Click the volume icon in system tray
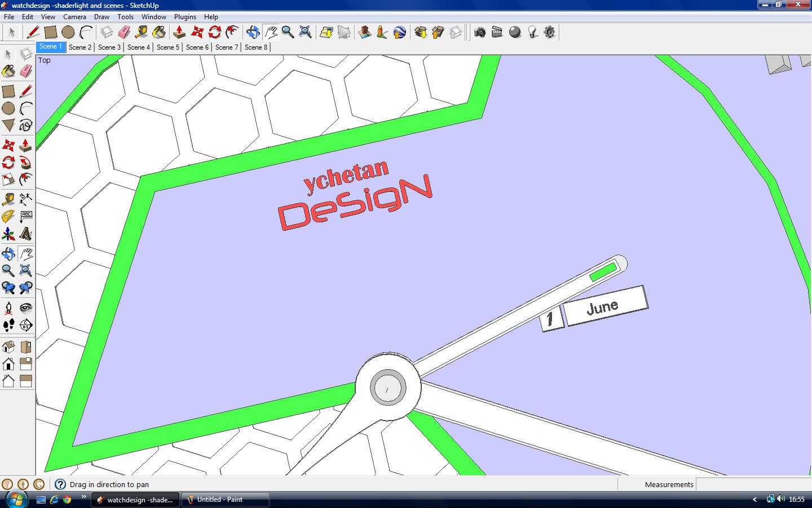812x508 pixels. pos(781,499)
